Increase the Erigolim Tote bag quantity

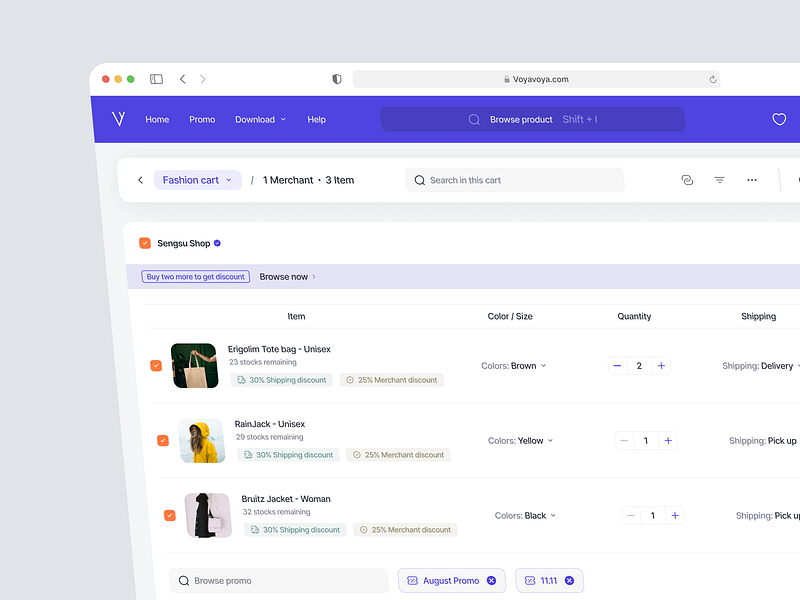pos(661,366)
